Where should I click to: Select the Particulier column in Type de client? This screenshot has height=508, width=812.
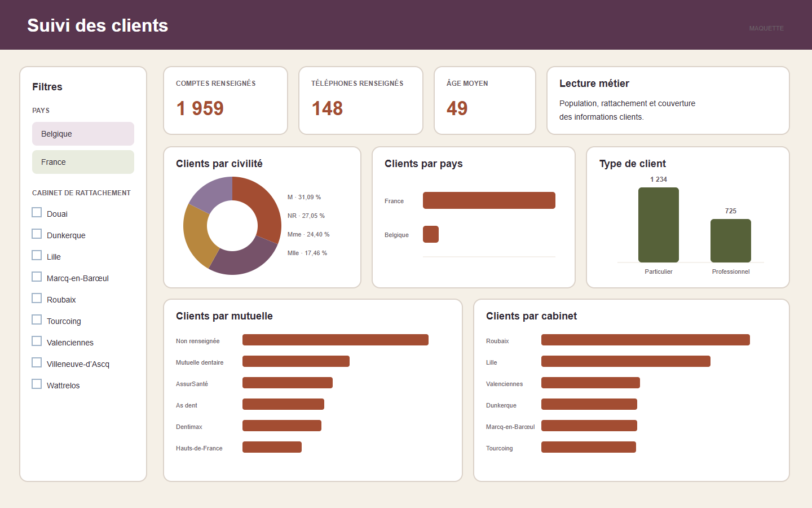[659, 225]
